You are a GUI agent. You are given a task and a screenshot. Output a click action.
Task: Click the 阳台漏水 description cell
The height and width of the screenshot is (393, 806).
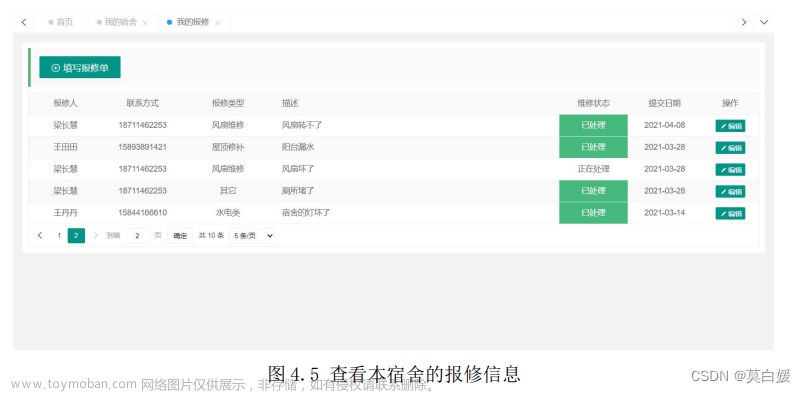click(x=298, y=147)
